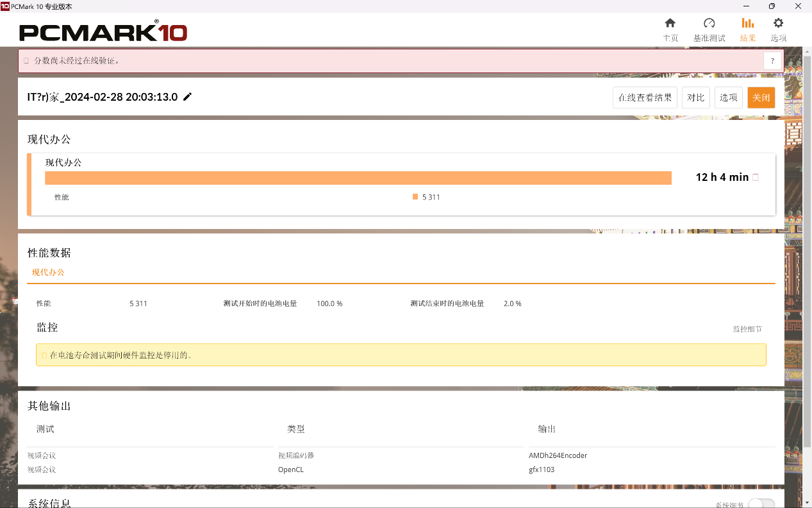Go to the home page via house icon
The height and width of the screenshot is (508, 812).
[x=670, y=23]
